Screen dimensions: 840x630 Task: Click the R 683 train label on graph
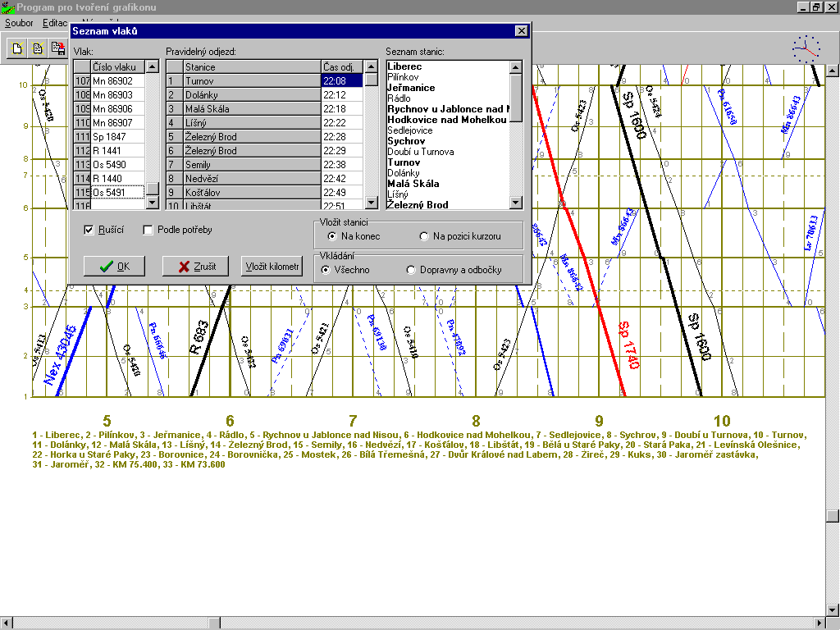click(199, 337)
